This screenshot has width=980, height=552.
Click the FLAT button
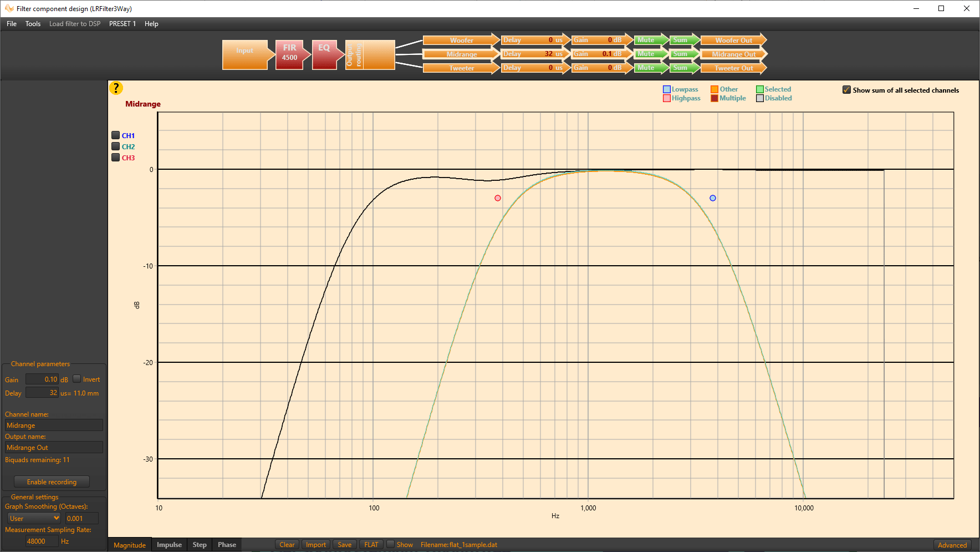point(371,545)
